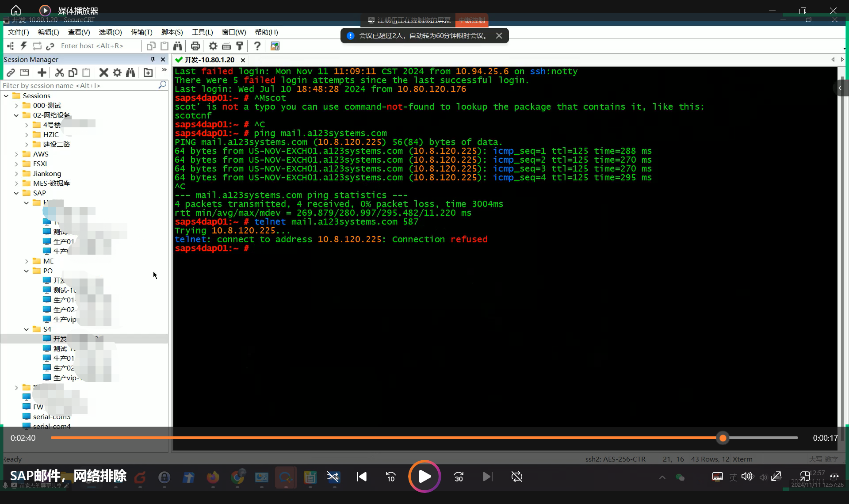Collapse the SAP folder
The width and height of the screenshot is (849, 504).
[16, 193]
